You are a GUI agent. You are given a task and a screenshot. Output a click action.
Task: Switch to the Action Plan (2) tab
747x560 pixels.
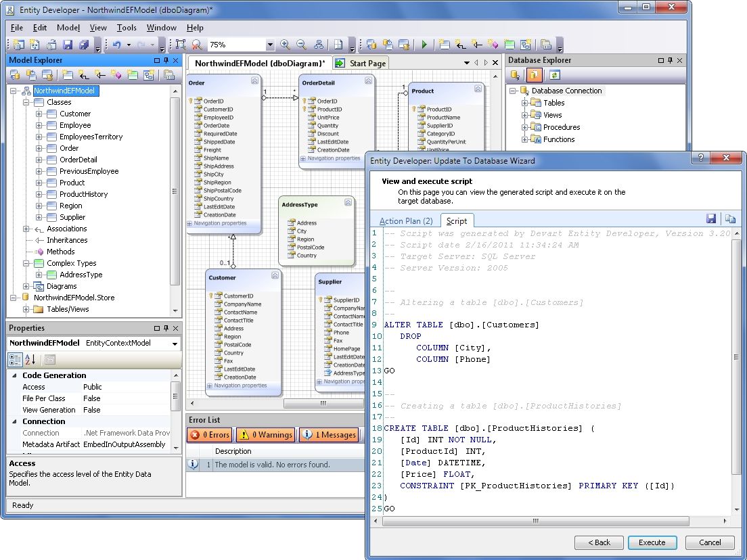click(x=406, y=221)
